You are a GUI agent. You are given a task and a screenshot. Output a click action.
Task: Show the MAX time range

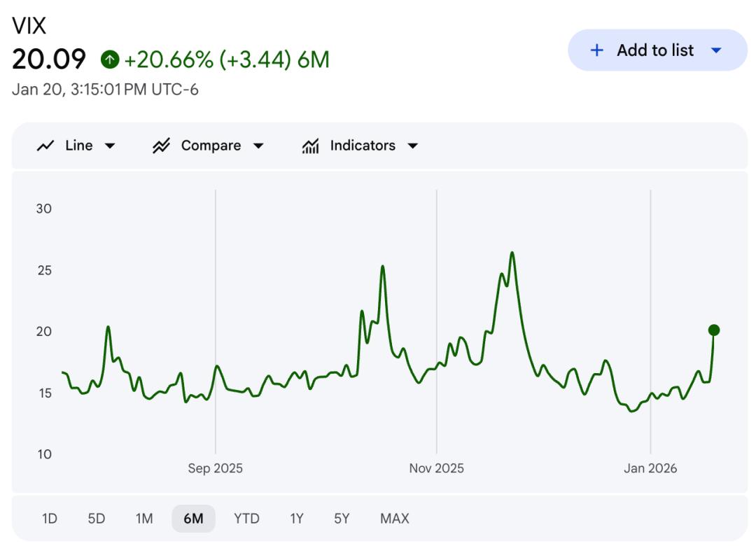click(x=395, y=519)
